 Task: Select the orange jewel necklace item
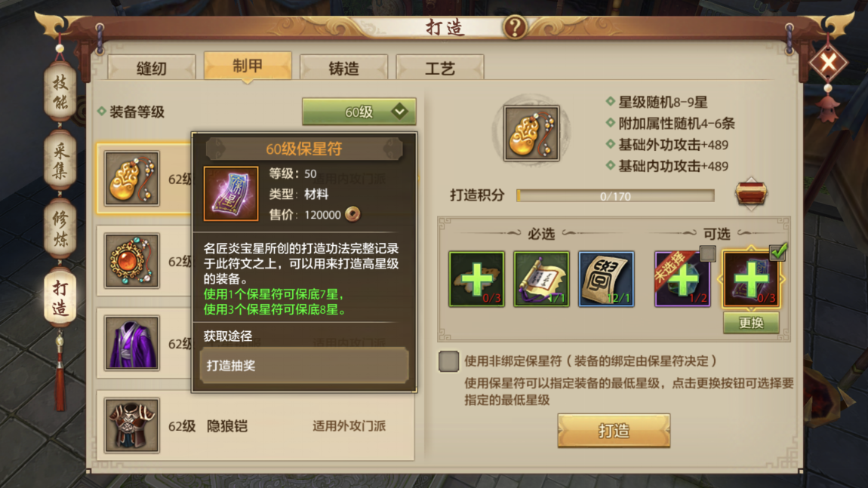click(132, 261)
